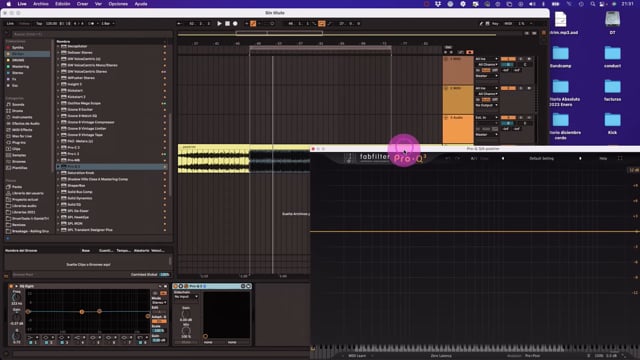The height and width of the screenshot is (360, 640).
Task: Open the Ayuda menu
Action: tap(141, 4)
